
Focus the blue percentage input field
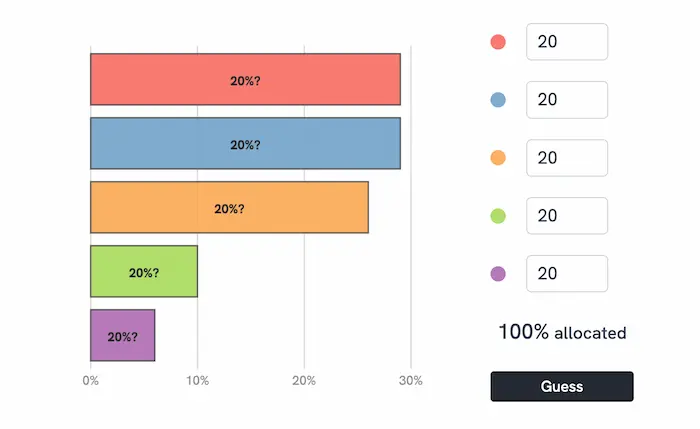tap(567, 100)
